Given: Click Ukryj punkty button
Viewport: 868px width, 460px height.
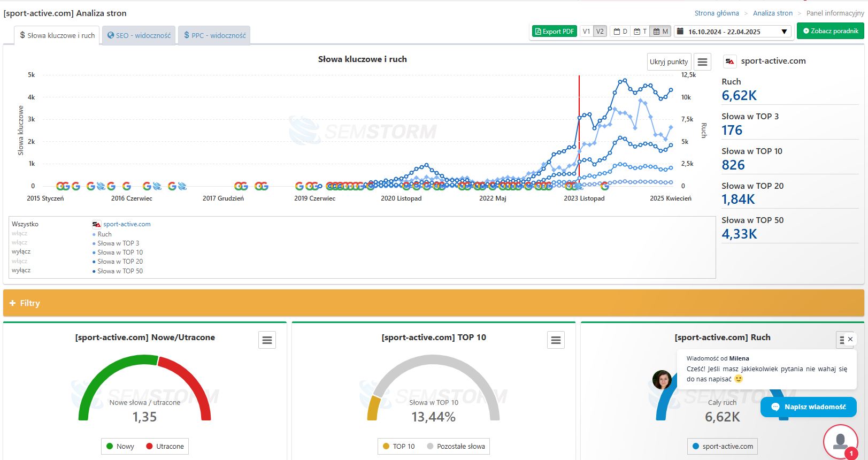Looking at the screenshot, I should tap(669, 62).
